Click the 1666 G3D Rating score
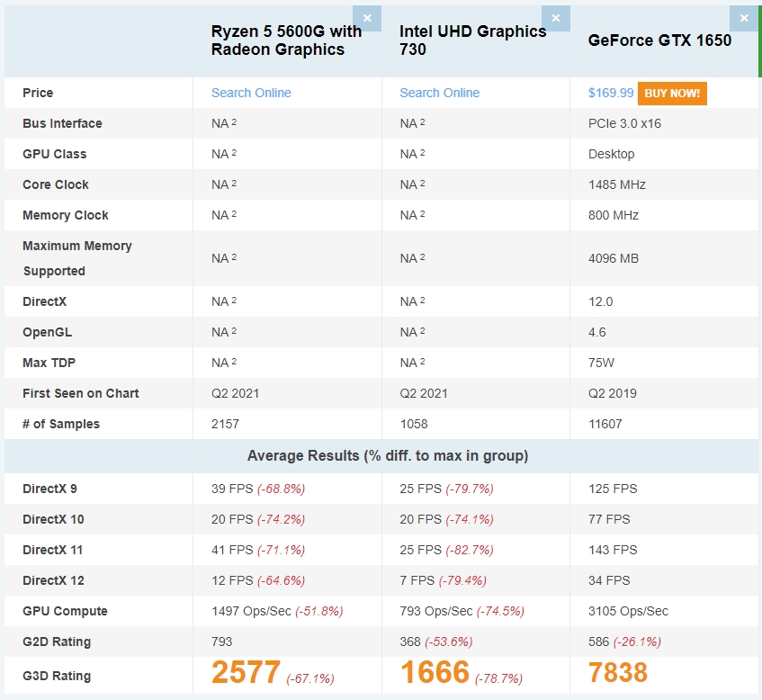 click(435, 673)
